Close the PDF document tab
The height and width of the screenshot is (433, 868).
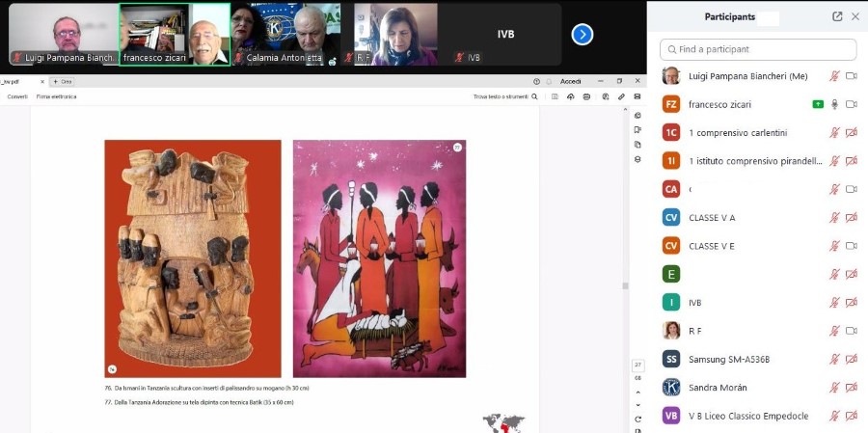(42, 81)
